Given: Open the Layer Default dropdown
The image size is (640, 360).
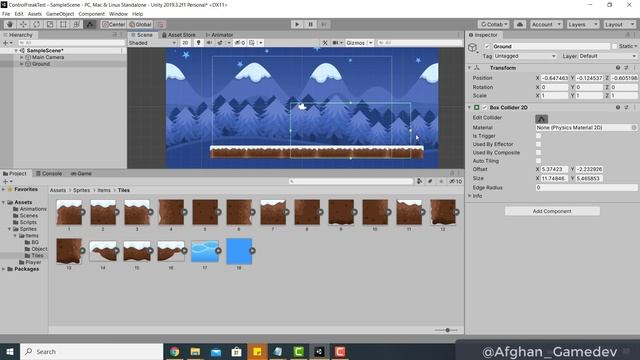Looking at the screenshot, I should pos(607,56).
